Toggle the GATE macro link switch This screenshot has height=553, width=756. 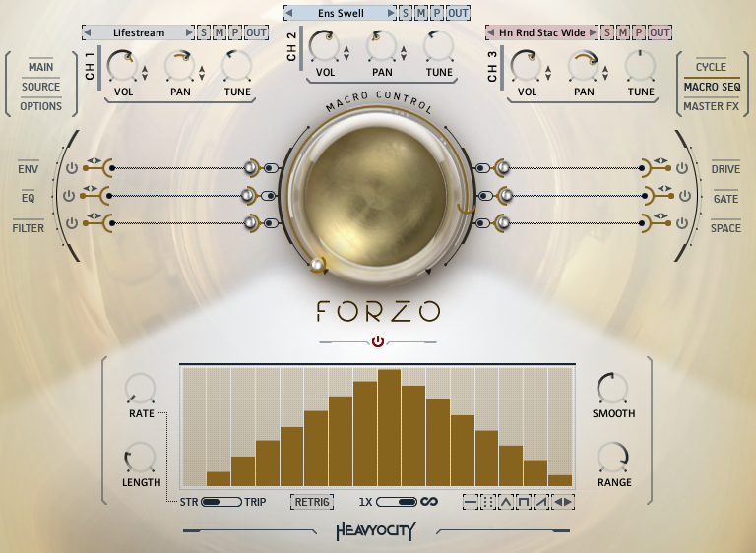click(x=485, y=196)
